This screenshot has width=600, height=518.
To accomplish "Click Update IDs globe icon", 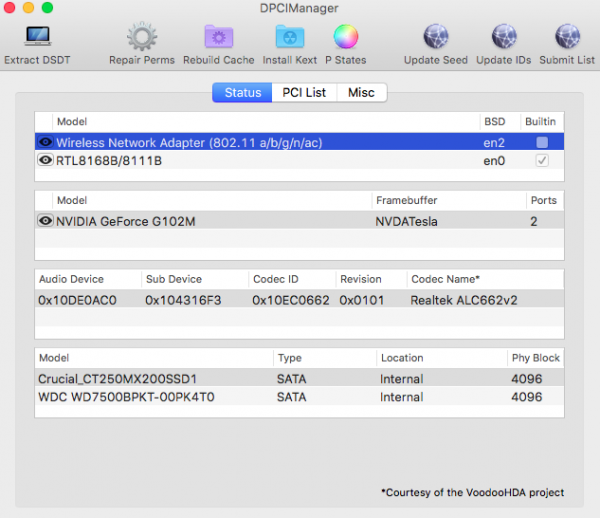I will point(504,36).
